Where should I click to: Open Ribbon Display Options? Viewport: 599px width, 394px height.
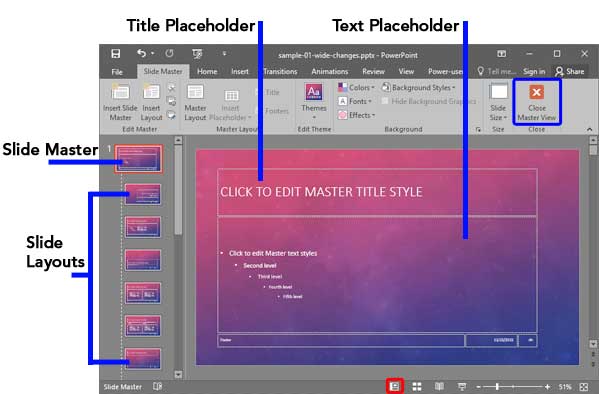click(501, 54)
